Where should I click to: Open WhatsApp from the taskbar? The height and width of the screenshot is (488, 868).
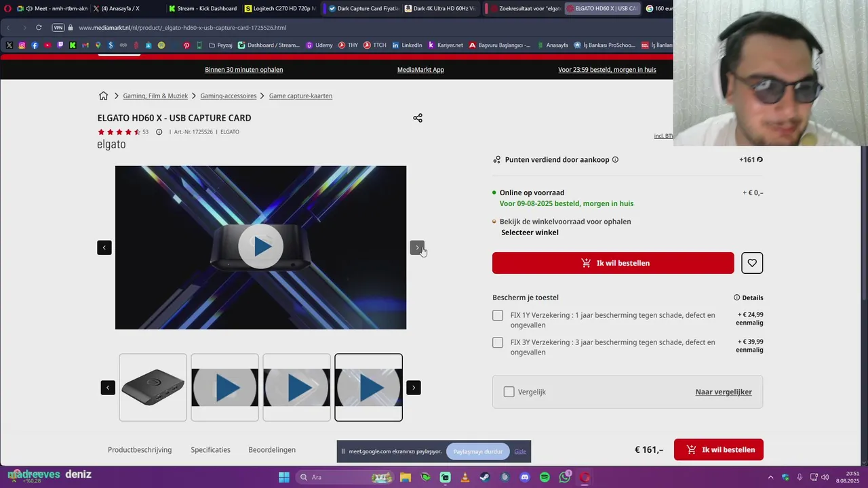pos(565,477)
